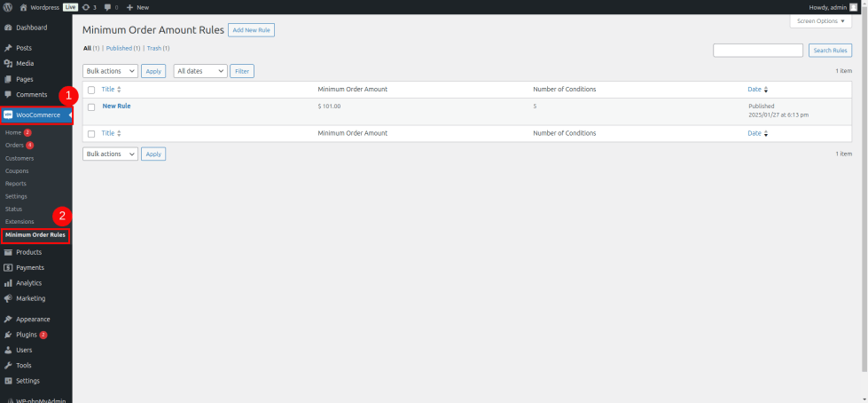
Task: Click the Posts pin icon
Action: point(8,48)
